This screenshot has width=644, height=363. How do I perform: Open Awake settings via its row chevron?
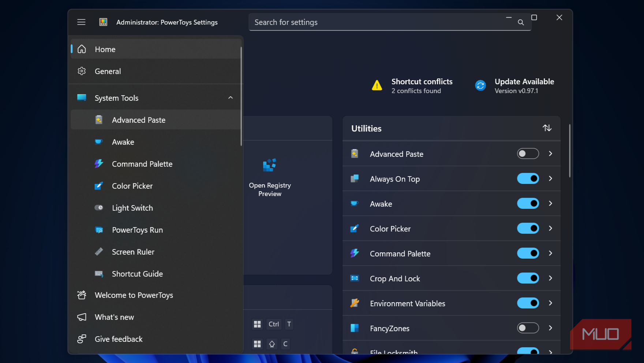(550, 203)
